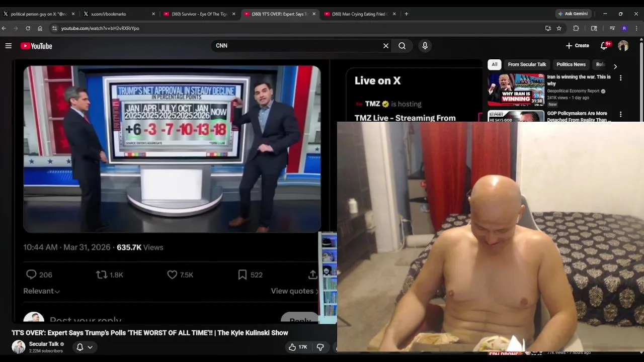Close the x.com/i/bookmarks tab
Image resolution: width=644 pixels, height=362 pixels.
coord(153,14)
